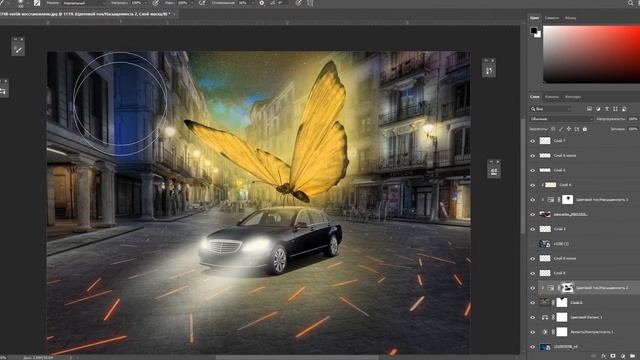Lock transparent pixels icon in Layers panel
640x360 pixels.
(553, 129)
